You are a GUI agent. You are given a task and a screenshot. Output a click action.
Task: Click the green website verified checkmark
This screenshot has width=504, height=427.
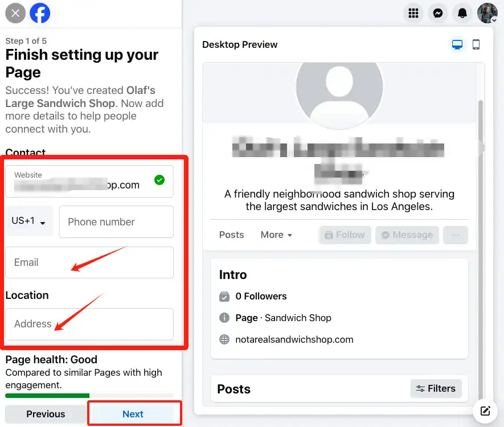pyautogui.click(x=159, y=180)
